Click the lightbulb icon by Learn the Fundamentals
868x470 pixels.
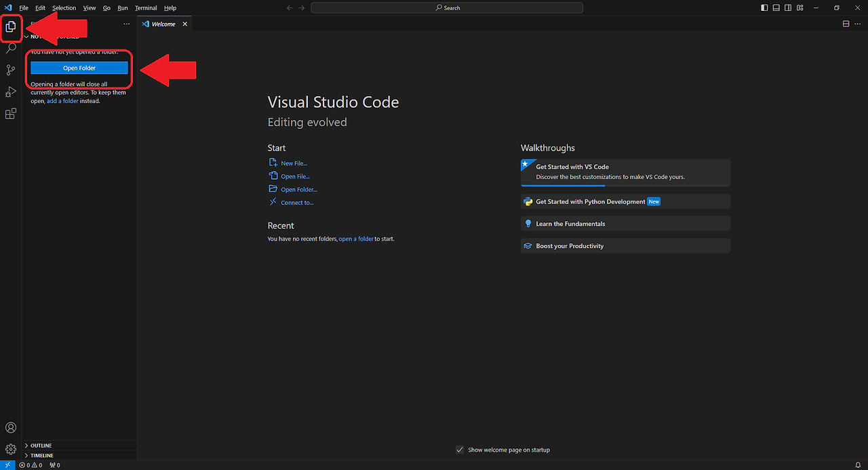pyautogui.click(x=528, y=224)
